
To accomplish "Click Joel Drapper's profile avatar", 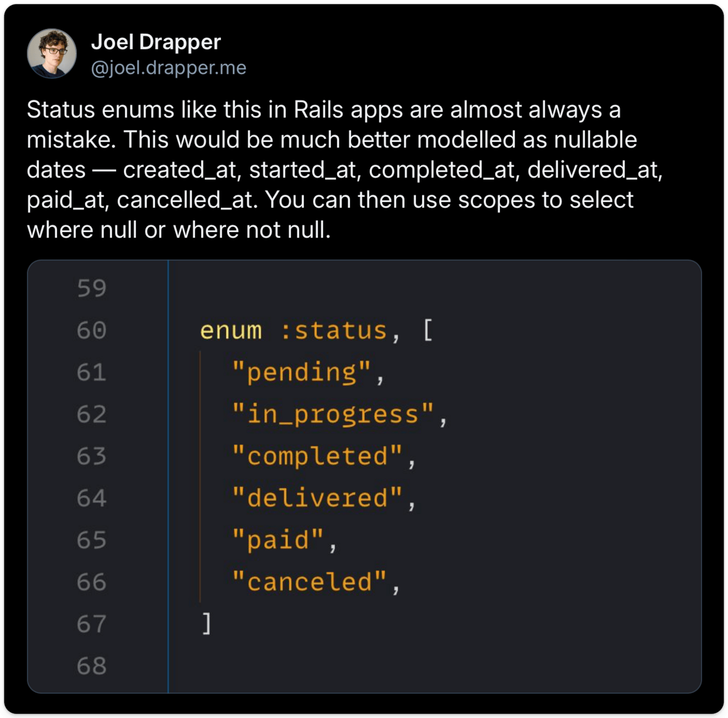I will point(52,53).
